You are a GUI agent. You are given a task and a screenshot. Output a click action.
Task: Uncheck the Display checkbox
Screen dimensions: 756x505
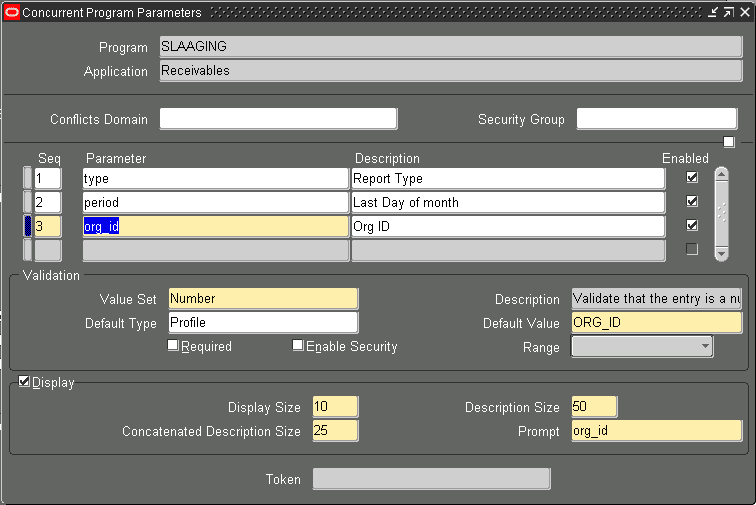(x=25, y=382)
